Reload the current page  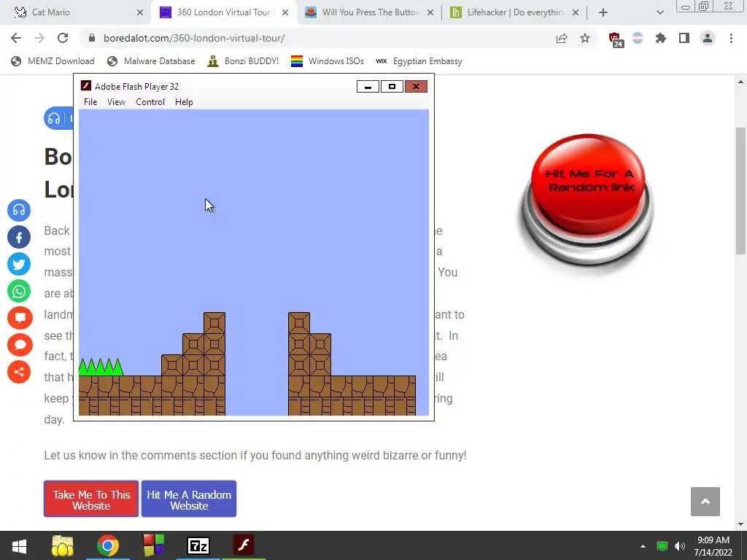(x=63, y=38)
